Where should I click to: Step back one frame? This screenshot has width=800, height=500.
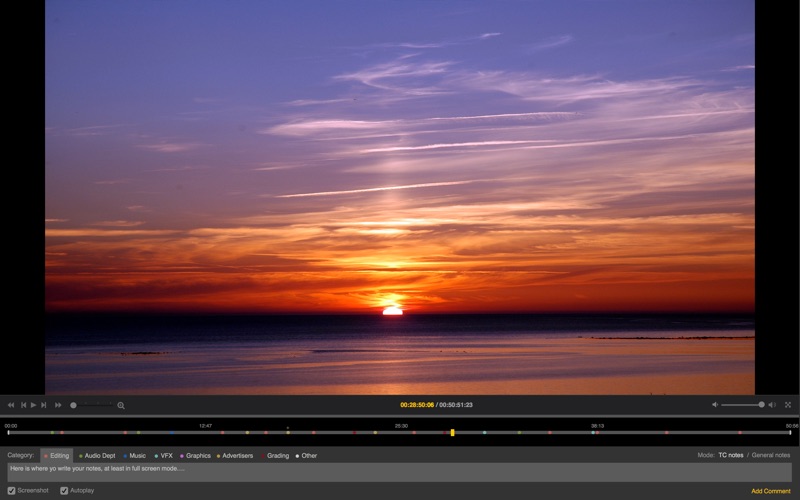click(x=23, y=405)
